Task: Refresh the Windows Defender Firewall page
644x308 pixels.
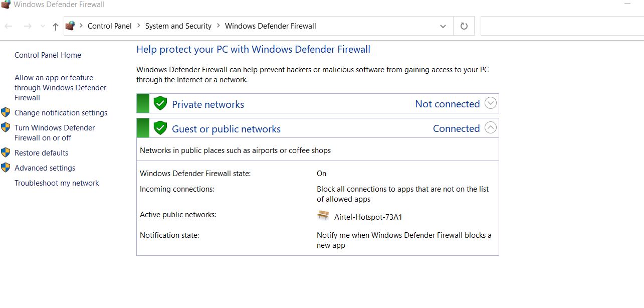Action: click(464, 26)
